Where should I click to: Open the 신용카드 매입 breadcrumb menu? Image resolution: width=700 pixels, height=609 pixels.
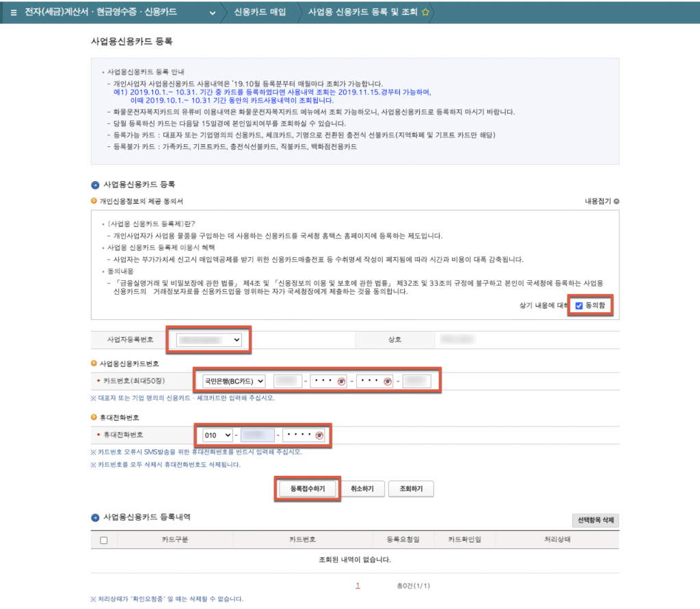[260, 12]
